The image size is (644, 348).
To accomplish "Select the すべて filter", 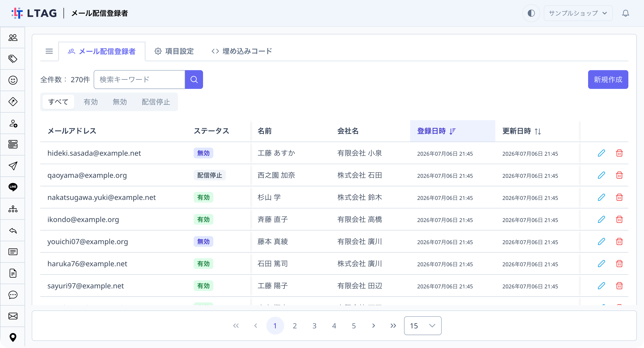I will 58,102.
